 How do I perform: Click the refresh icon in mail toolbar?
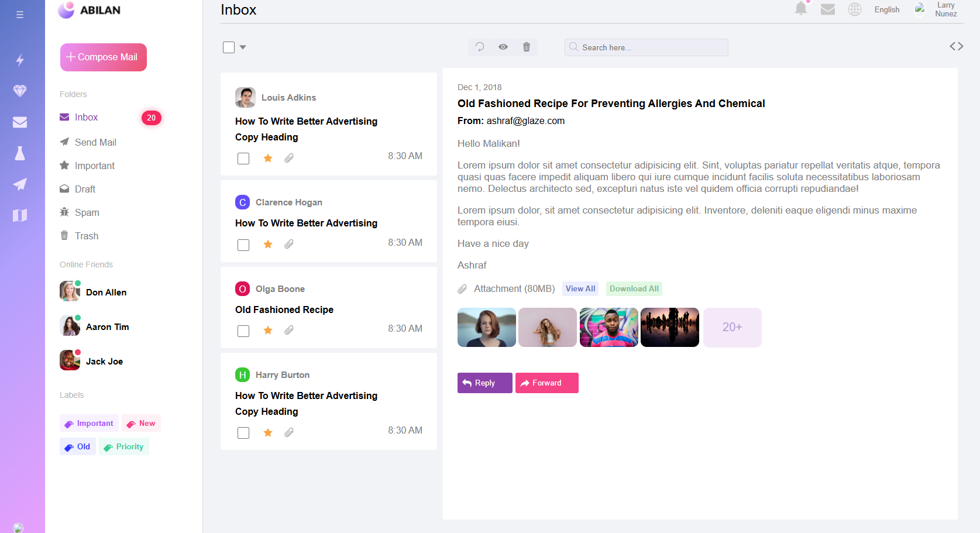[x=480, y=47]
